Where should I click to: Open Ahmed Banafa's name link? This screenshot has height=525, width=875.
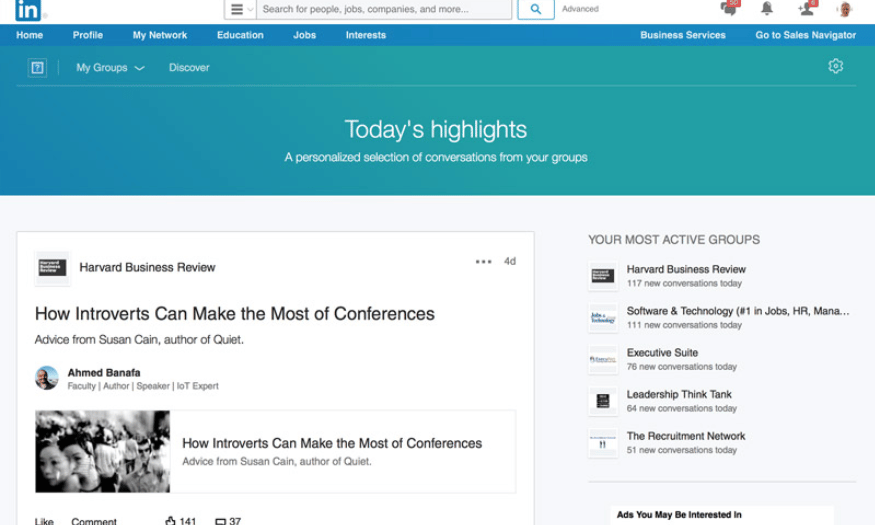(x=104, y=373)
